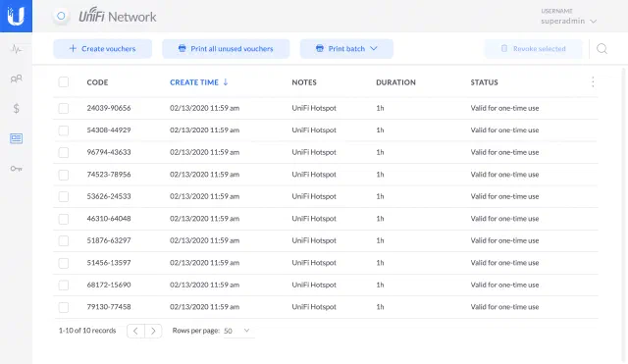Click voucher code 51456-13597
628x364 pixels.
[109, 263]
